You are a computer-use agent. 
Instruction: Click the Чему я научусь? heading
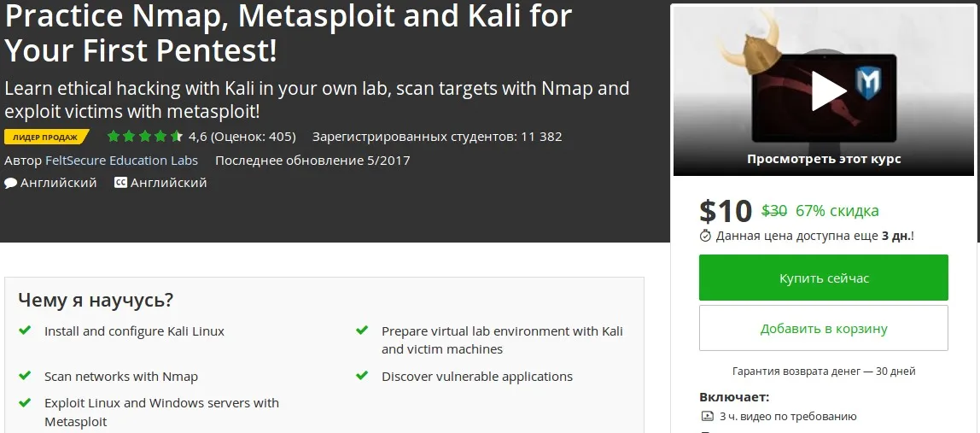96,300
